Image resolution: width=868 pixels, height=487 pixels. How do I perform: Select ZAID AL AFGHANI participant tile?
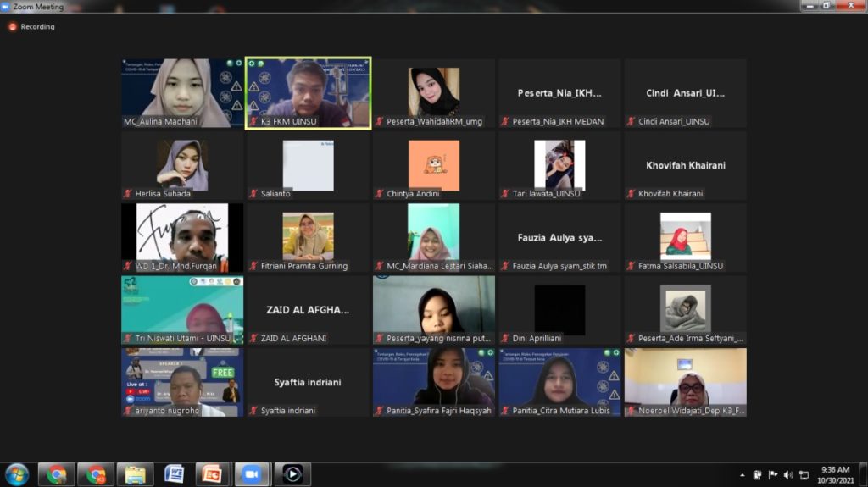click(x=308, y=309)
